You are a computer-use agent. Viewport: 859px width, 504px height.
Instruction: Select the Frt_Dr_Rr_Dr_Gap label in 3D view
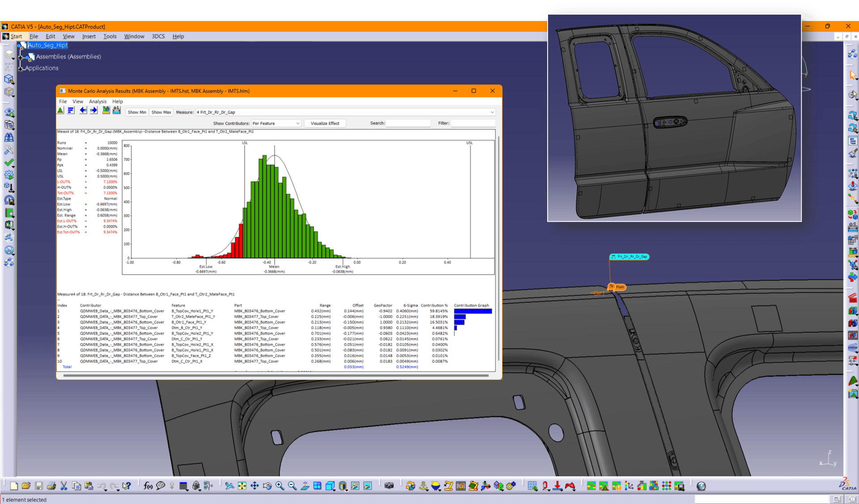629,257
